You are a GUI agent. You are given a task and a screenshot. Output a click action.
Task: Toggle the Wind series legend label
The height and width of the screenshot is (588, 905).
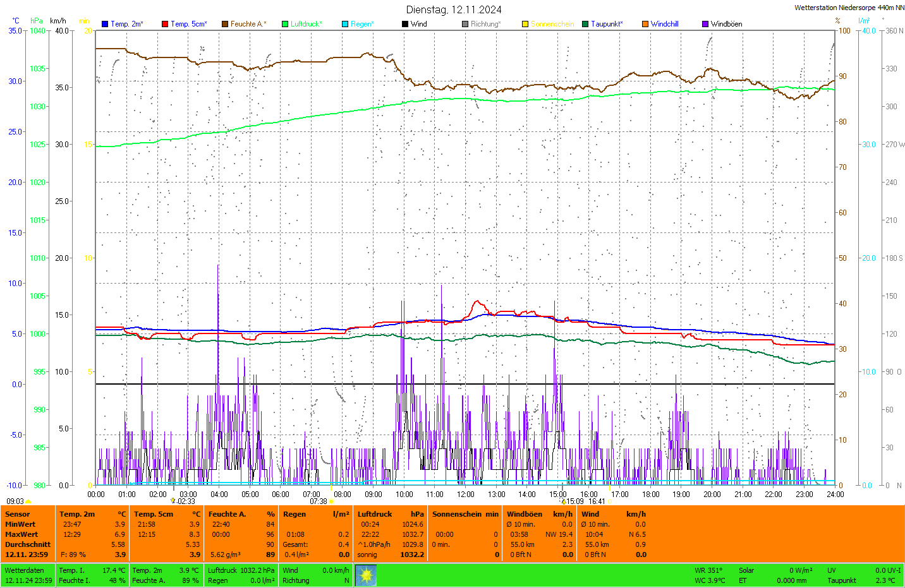(x=418, y=24)
